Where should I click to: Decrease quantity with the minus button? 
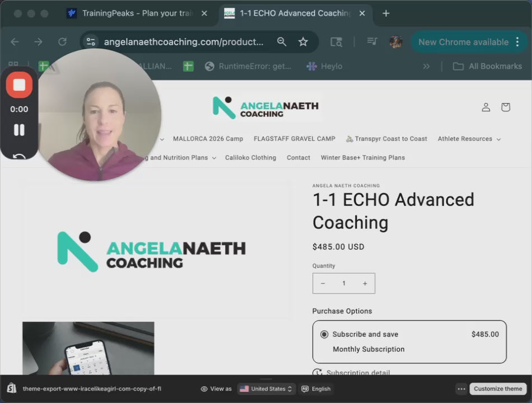point(323,284)
